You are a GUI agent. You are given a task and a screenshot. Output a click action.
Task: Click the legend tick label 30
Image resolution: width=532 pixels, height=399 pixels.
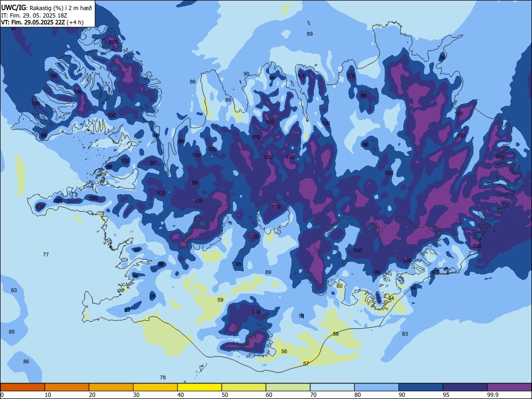(x=136, y=395)
